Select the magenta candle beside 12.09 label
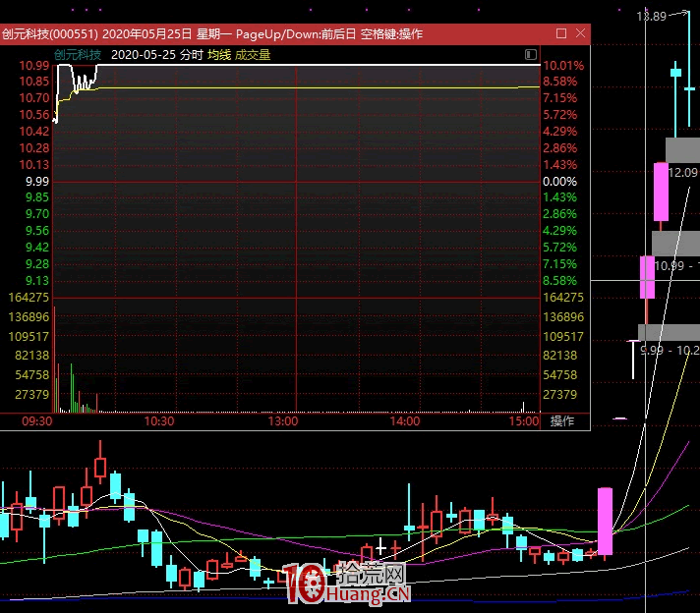This screenshot has height=613, width=700. click(661, 192)
